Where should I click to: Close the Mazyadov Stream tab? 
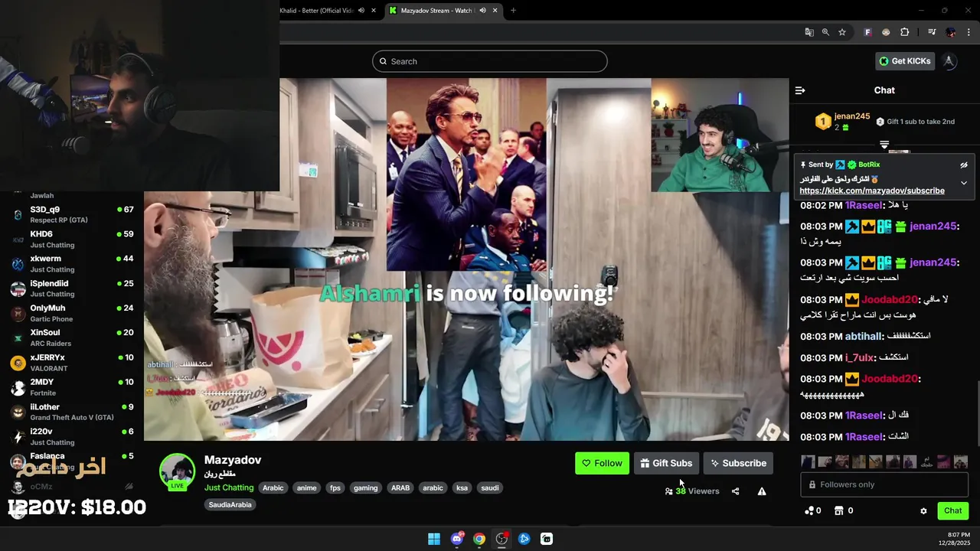[x=495, y=11]
